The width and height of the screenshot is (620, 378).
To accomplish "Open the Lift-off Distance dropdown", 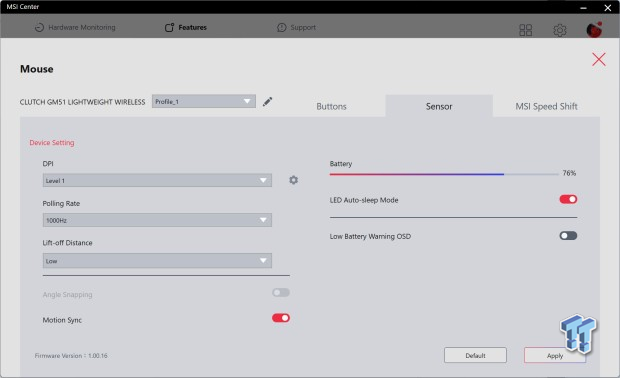I will coord(157,261).
